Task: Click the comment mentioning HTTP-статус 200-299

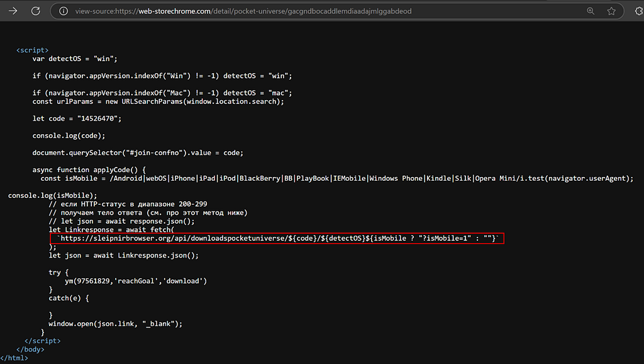Action: (x=128, y=204)
